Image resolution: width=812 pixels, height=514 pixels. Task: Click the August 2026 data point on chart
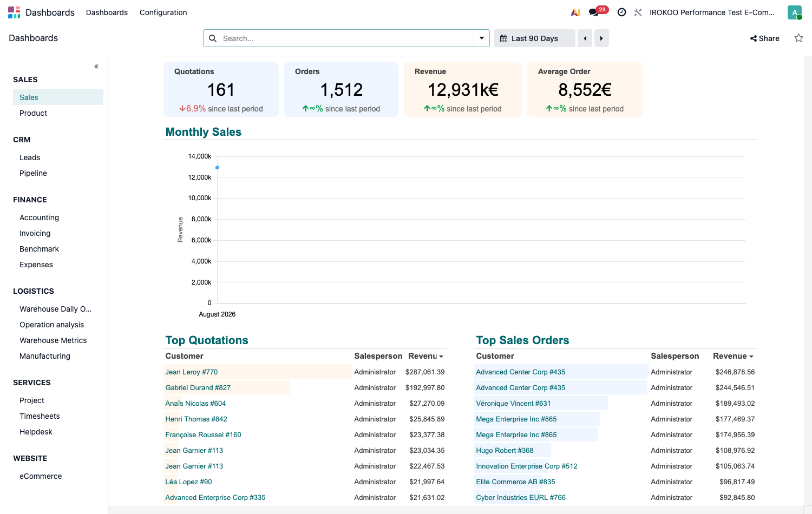(x=217, y=168)
